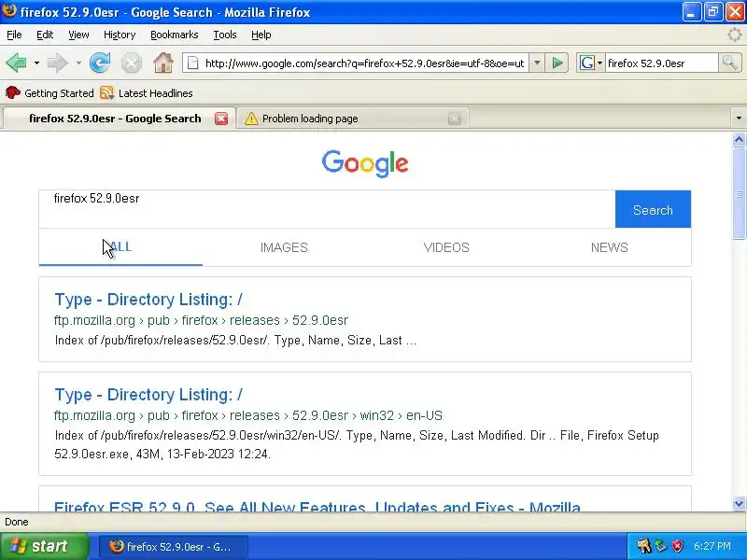Click the Done status bar text
Image resolution: width=747 pixels, height=560 pixels.
(17, 522)
